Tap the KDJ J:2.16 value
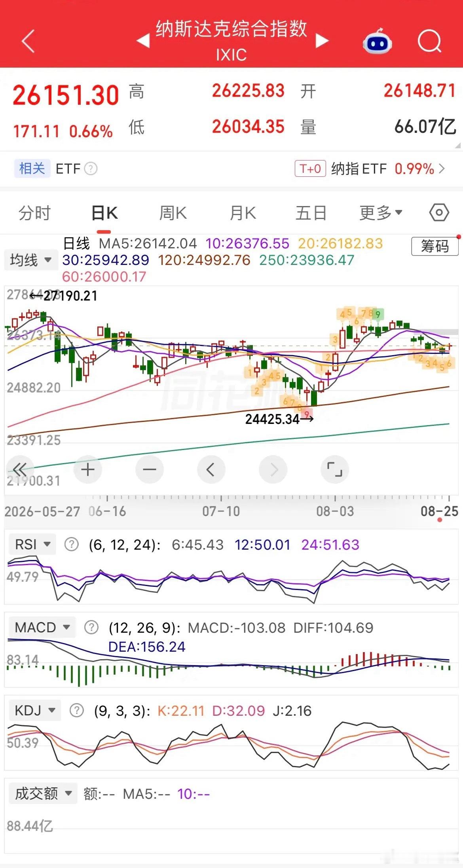 click(292, 711)
